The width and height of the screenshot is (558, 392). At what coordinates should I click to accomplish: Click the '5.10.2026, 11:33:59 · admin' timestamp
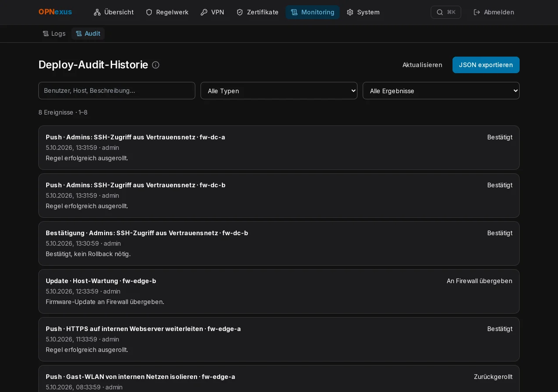tap(82, 339)
